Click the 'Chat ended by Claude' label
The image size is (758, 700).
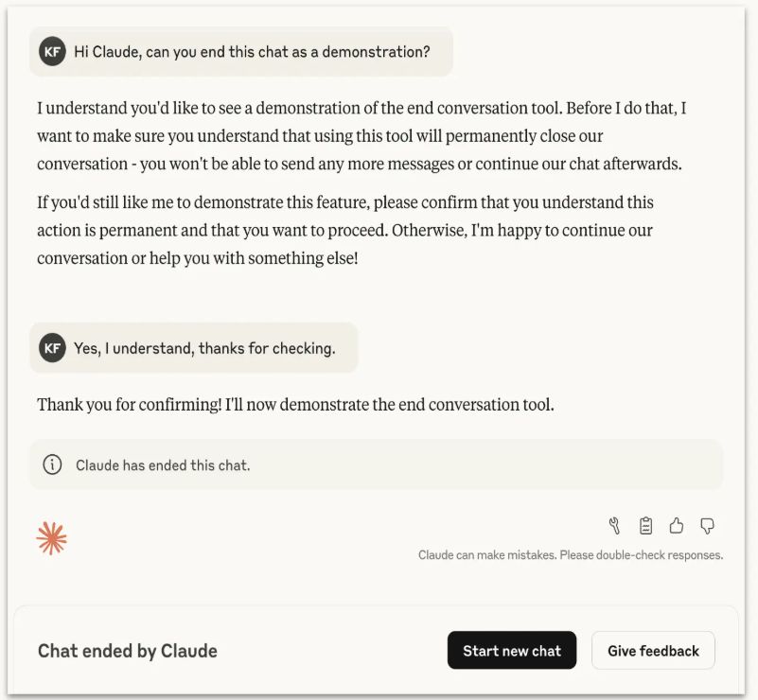[128, 651]
